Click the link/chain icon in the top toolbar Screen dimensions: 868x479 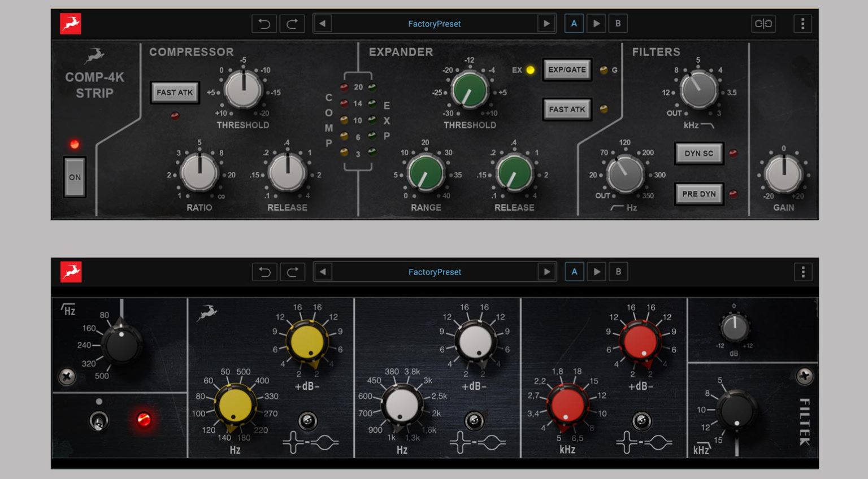click(764, 23)
